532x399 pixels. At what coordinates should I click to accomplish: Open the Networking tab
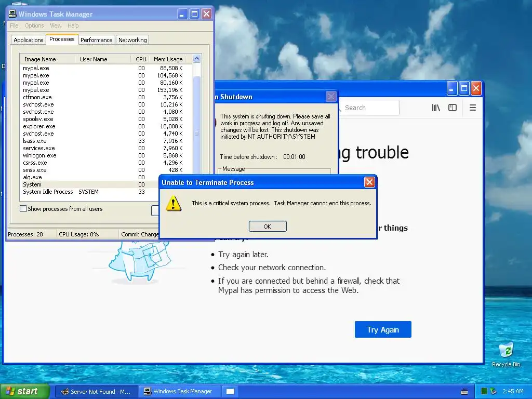[x=132, y=40]
